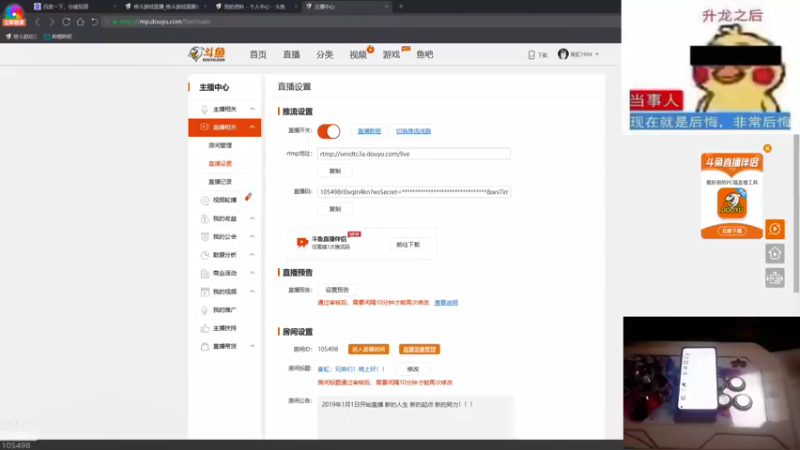This screenshot has width=800, height=450.
Task: Click the 切换推流线路 link
Action: pyautogui.click(x=413, y=131)
